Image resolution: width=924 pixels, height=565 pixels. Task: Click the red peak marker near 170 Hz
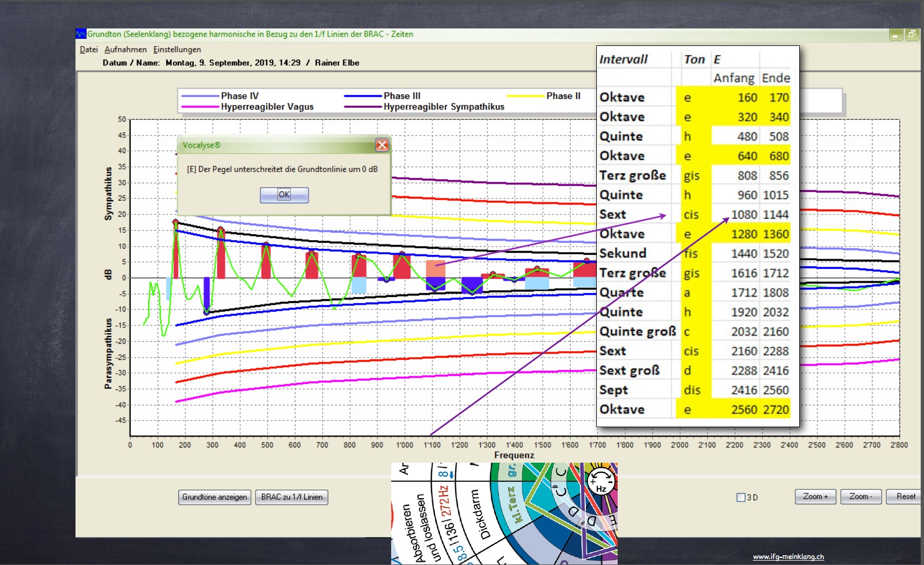point(176,222)
